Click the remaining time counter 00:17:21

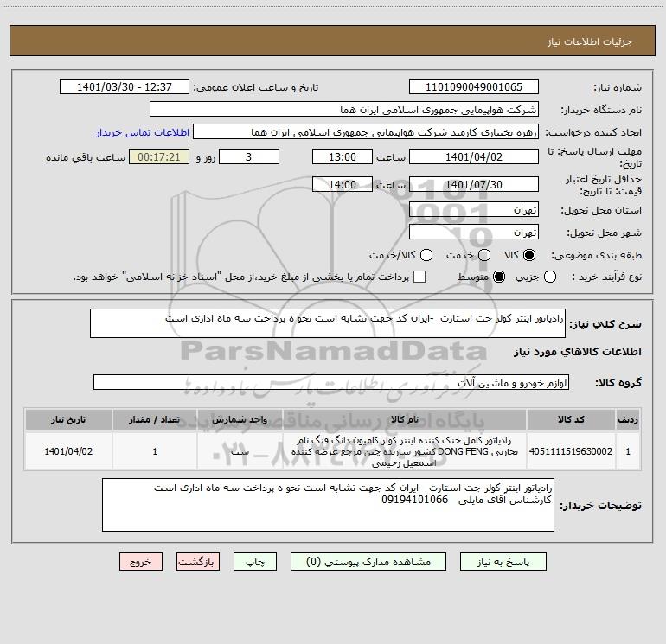click(159, 156)
